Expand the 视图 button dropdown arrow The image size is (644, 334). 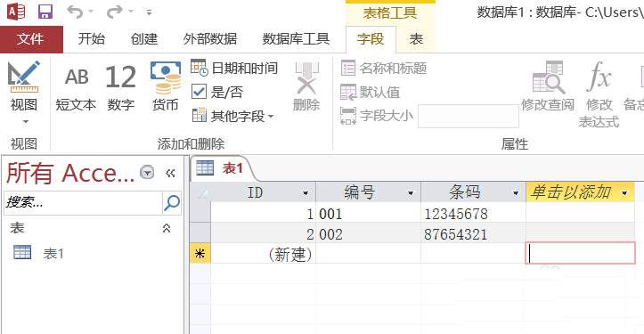pos(25,122)
